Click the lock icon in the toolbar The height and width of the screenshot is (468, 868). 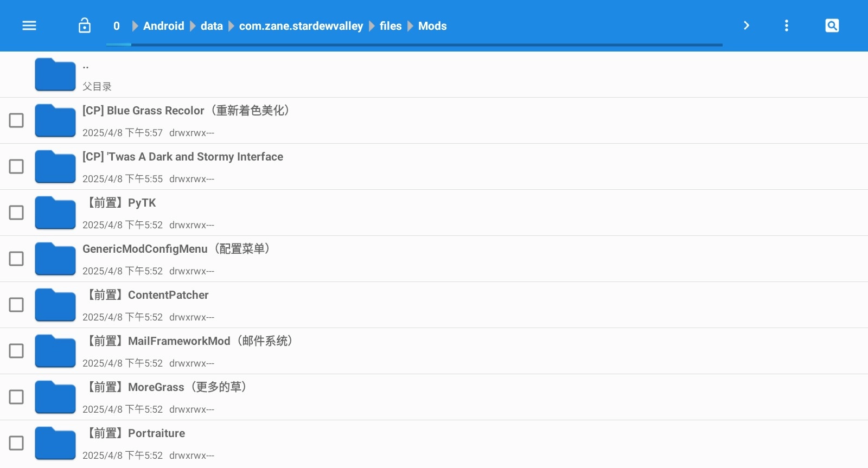(85, 25)
